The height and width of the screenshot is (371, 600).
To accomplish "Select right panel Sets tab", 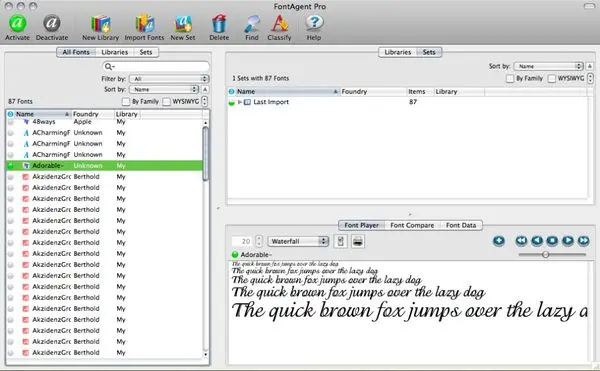I will 429,52.
